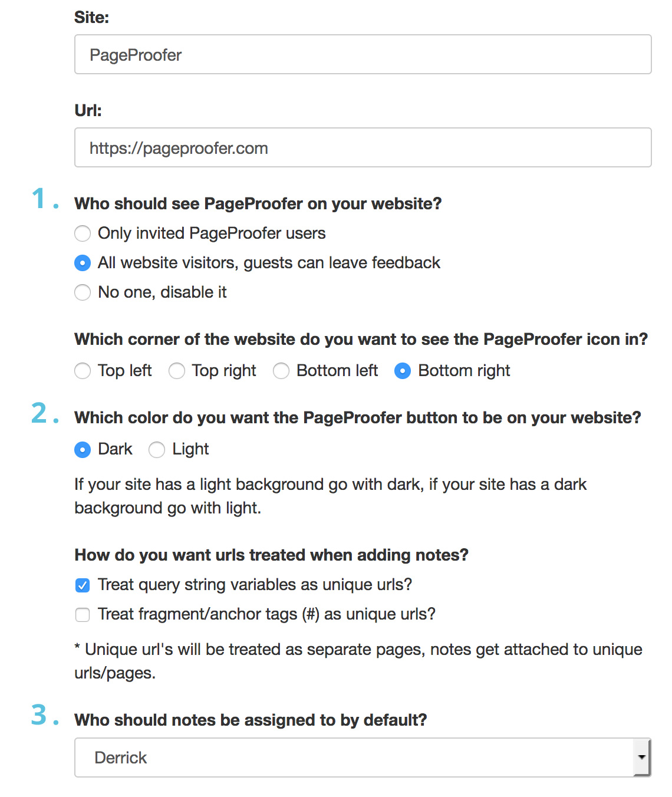This screenshot has height=797, width=672.
Task: Click the Site name input field
Action: click(363, 54)
